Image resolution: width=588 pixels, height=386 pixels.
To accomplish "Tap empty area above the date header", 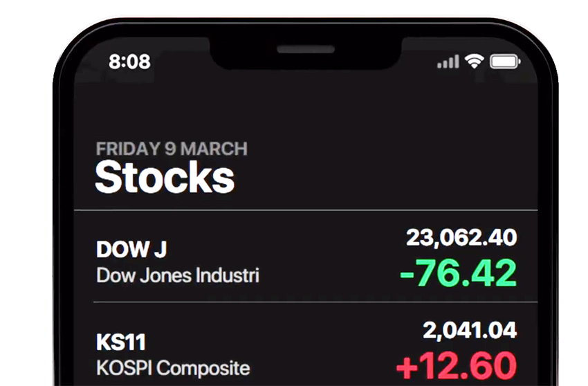I will [x=306, y=109].
